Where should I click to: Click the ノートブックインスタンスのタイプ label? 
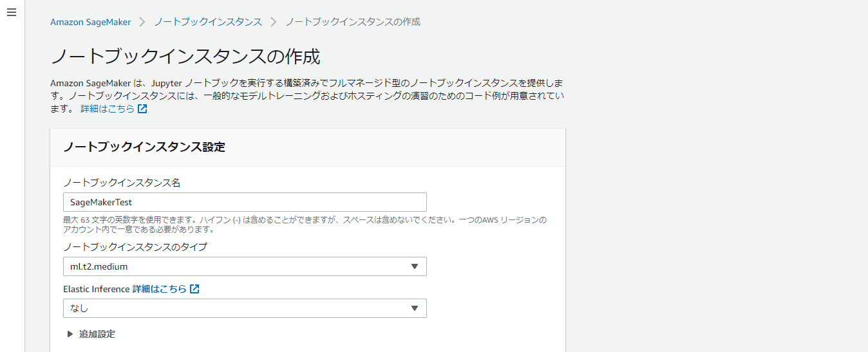(x=135, y=247)
